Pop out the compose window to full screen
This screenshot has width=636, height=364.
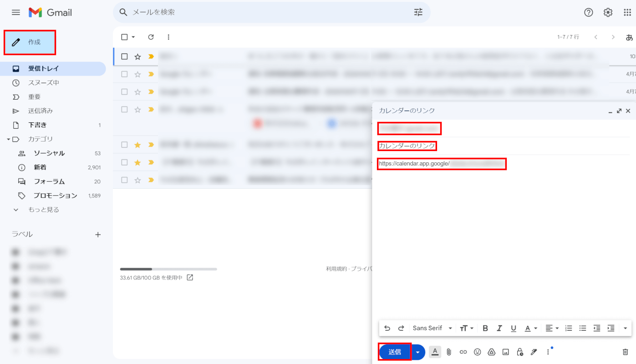click(x=619, y=111)
